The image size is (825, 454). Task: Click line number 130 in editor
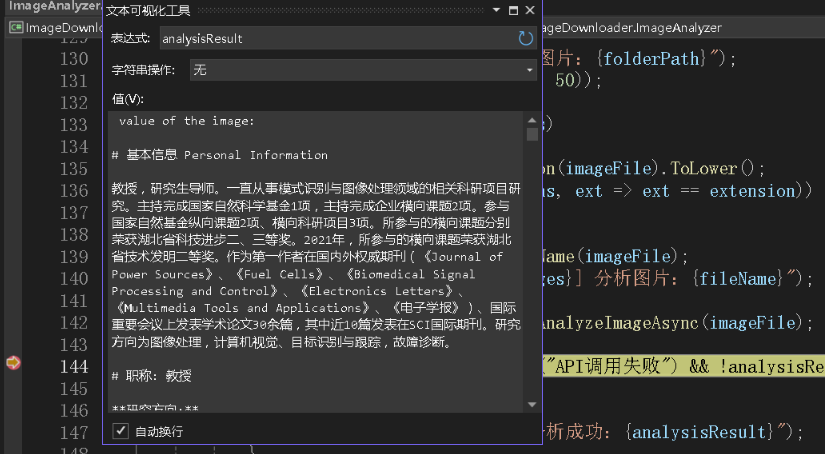click(74, 58)
